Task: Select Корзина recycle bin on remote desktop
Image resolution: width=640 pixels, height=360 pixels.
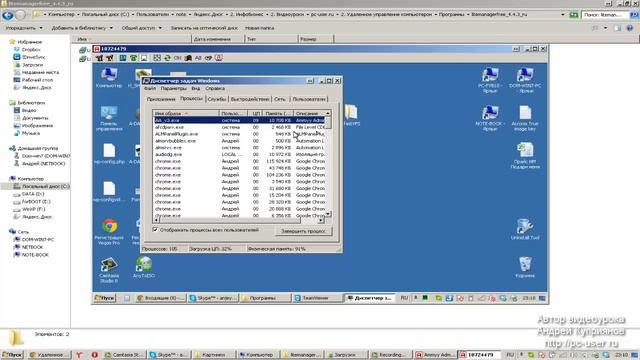Action: [525, 267]
